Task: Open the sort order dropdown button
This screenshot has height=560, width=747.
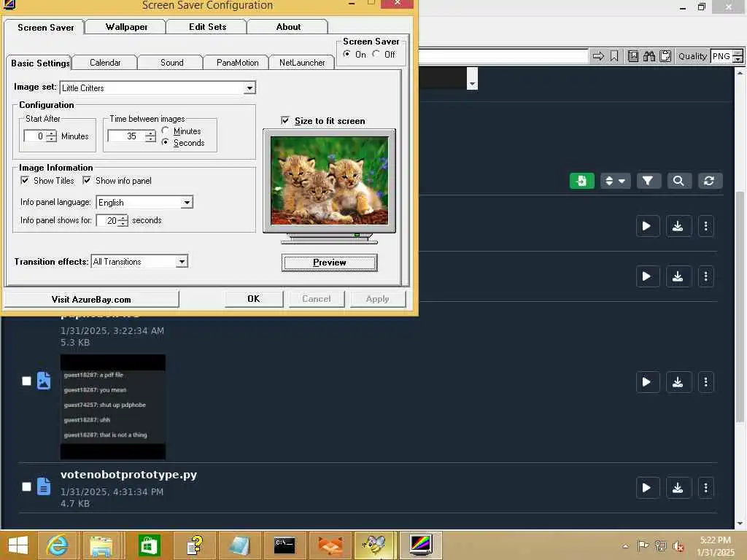Action: point(615,181)
